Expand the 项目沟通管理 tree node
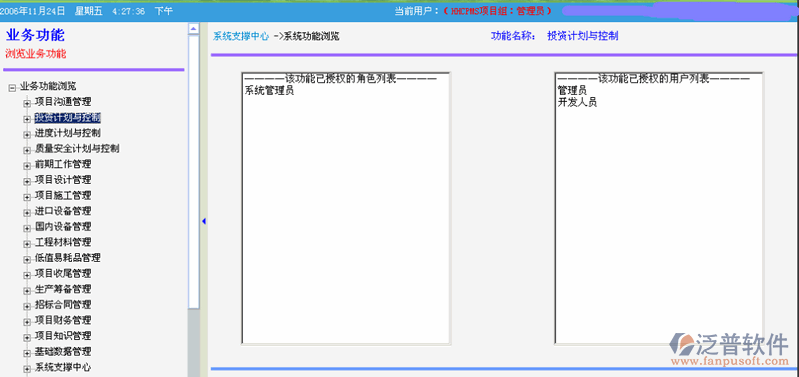 (x=27, y=103)
